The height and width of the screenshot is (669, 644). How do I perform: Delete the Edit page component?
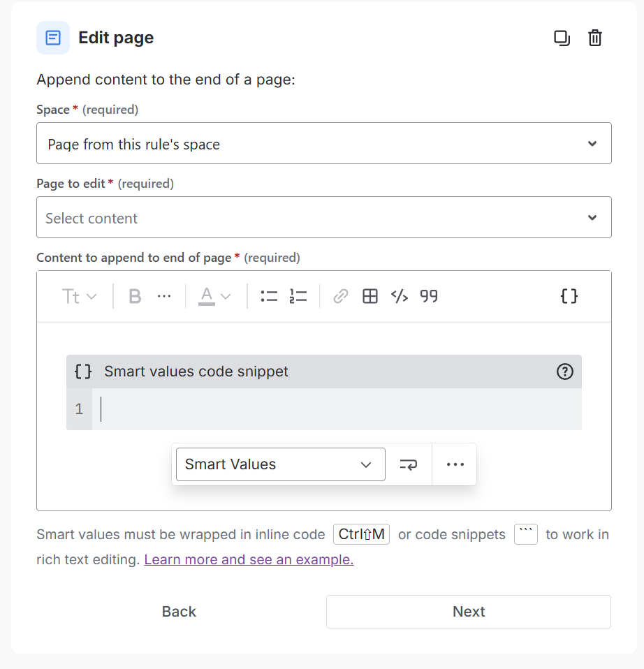point(594,38)
